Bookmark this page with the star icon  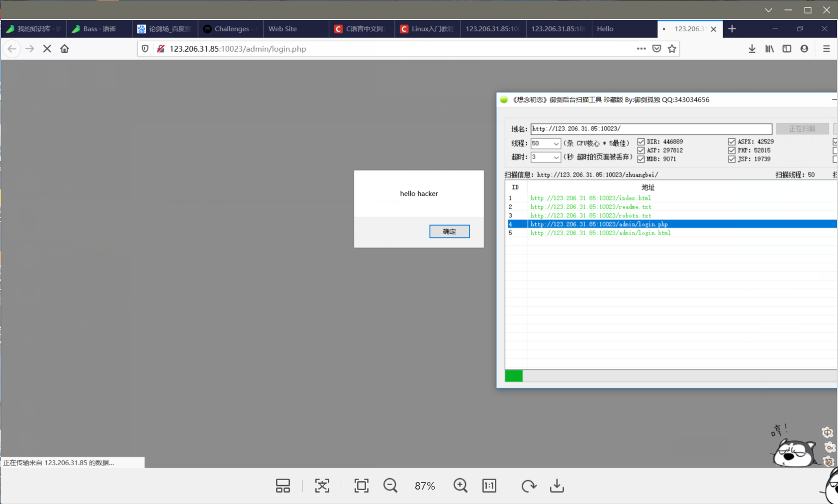pyautogui.click(x=672, y=49)
